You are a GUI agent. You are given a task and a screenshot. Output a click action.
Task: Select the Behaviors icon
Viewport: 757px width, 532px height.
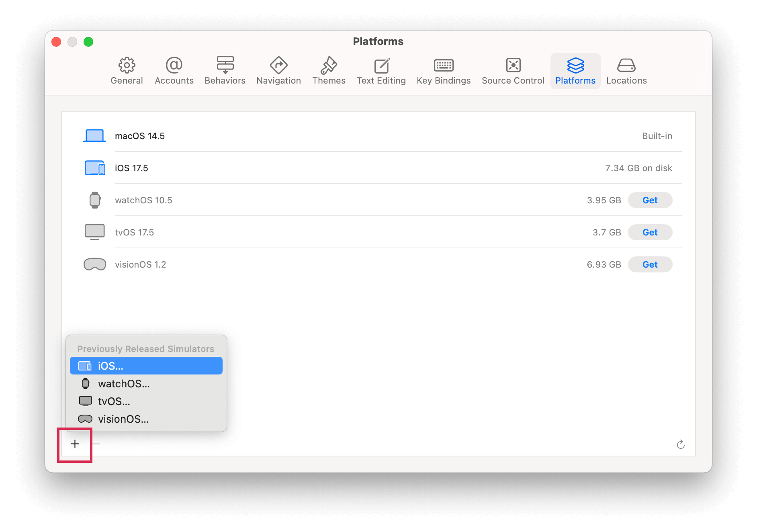click(225, 65)
